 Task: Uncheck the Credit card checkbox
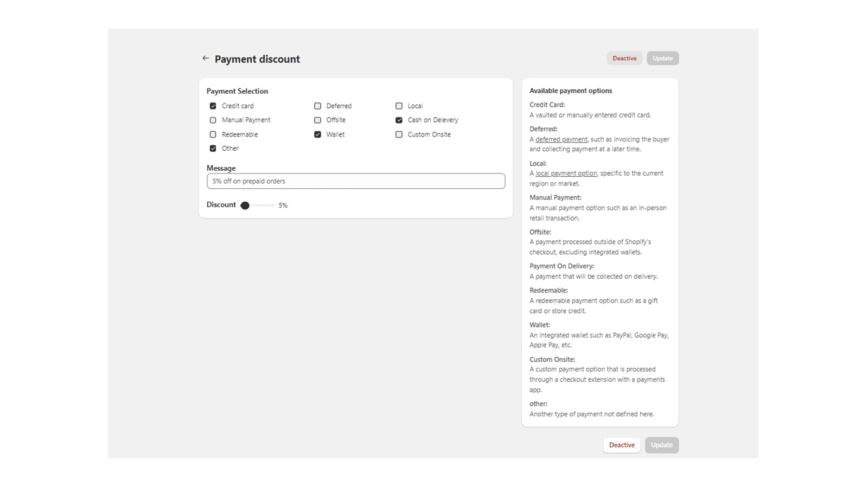point(213,106)
